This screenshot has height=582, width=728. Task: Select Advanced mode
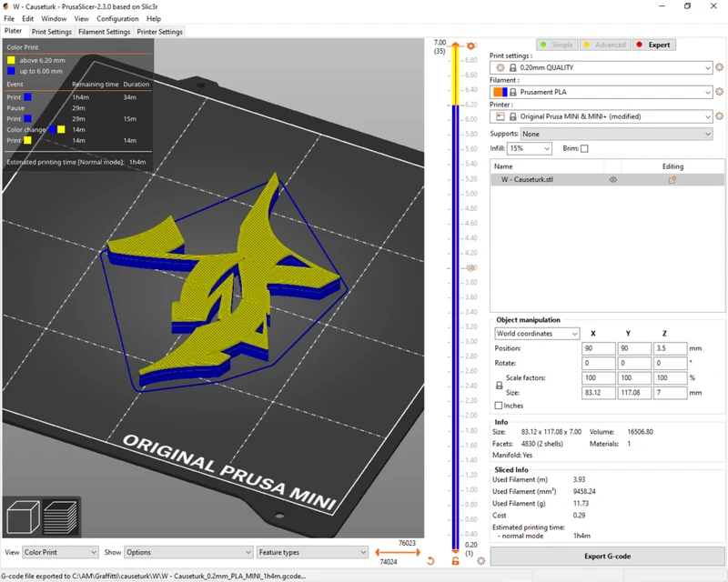pos(604,45)
